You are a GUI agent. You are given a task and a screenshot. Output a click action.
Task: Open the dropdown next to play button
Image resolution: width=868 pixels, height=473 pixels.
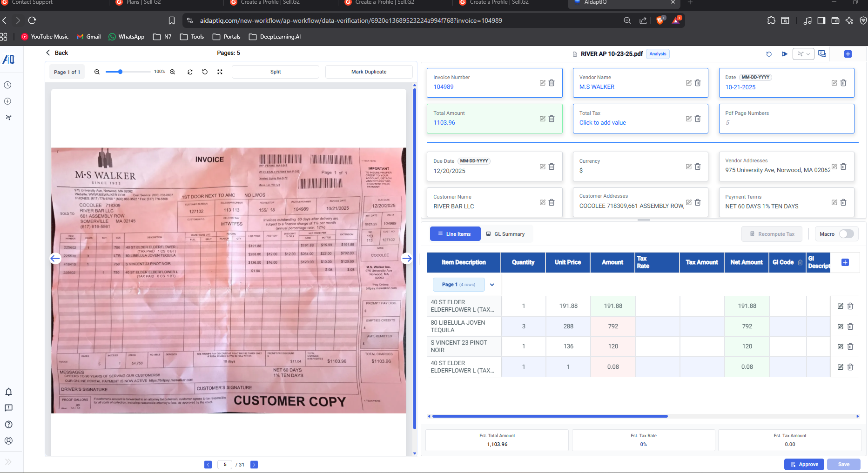click(803, 54)
